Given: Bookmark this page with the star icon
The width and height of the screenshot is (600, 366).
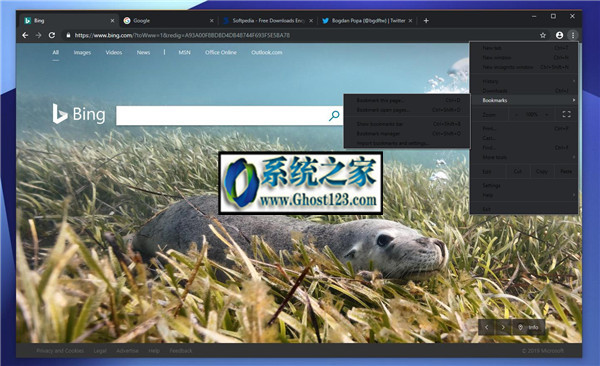Looking at the screenshot, I should [x=543, y=35].
